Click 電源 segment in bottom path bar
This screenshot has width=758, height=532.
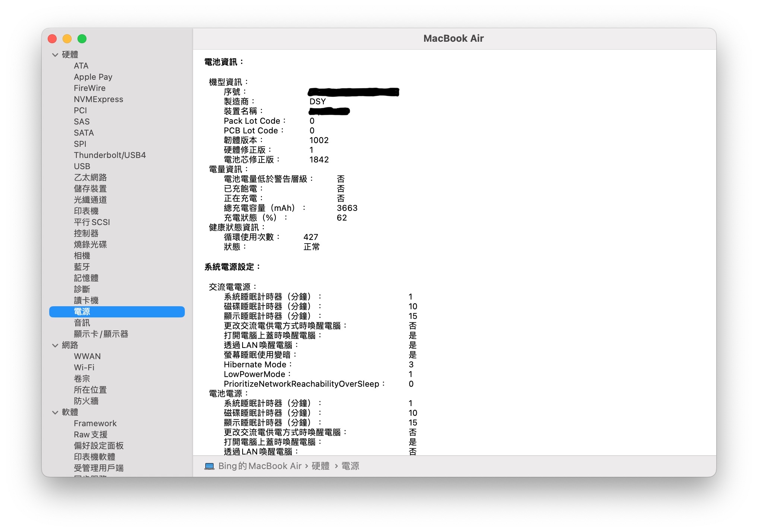click(350, 466)
